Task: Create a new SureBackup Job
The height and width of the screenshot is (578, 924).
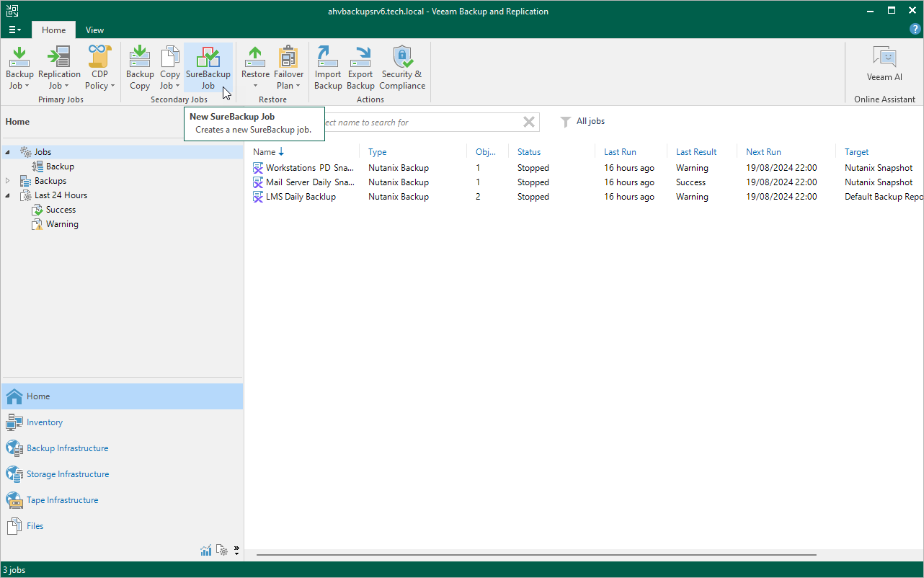Action: [x=208, y=68]
